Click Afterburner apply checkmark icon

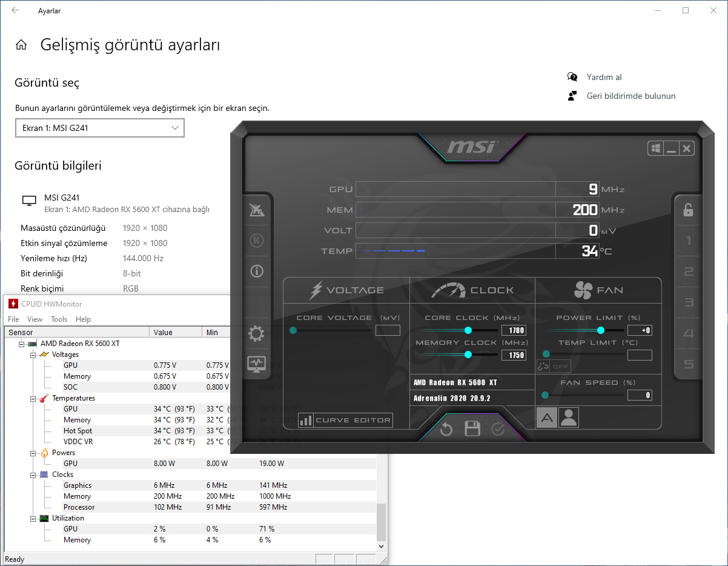[498, 429]
